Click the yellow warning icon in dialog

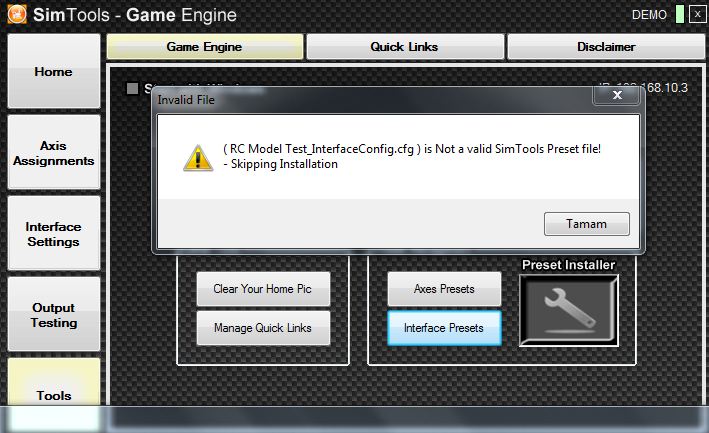(198, 158)
